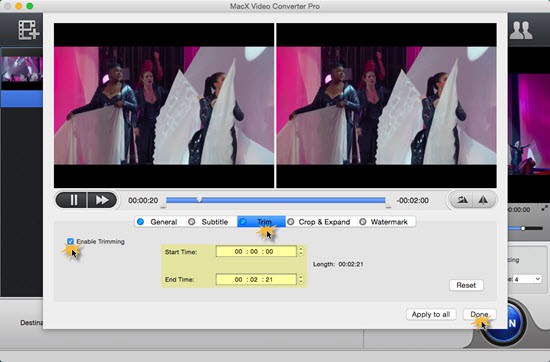
Task: Open the dropdown showing 4 in main window
Action: click(x=528, y=279)
